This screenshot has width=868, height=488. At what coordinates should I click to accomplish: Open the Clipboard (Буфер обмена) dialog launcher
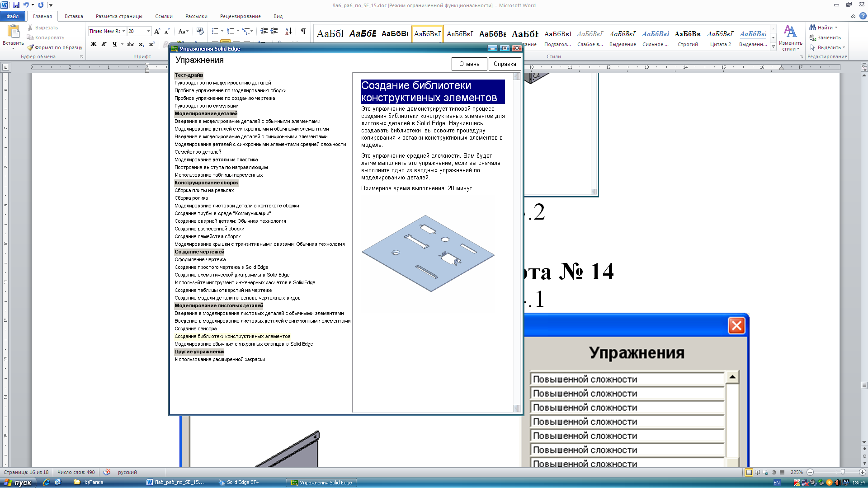point(81,57)
